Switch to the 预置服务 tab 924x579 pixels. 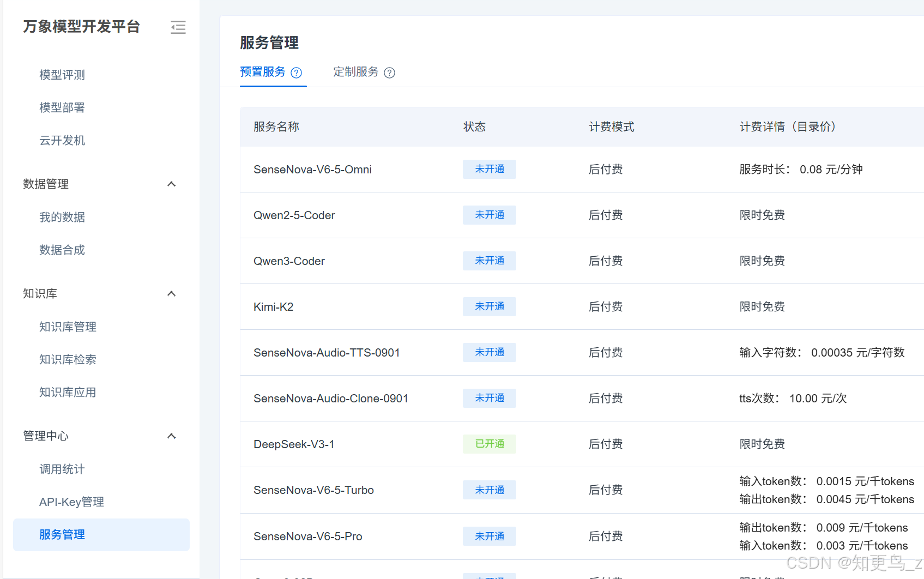[x=263, y=72]
